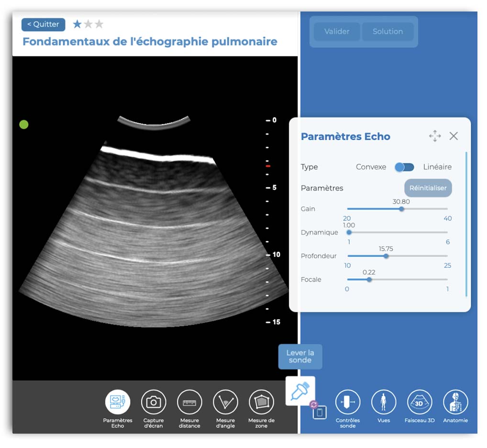The width and height of the screenshot is (487, 448).
Task: Show the Faisceau 3D beam view
Action: tap(419, 402)
